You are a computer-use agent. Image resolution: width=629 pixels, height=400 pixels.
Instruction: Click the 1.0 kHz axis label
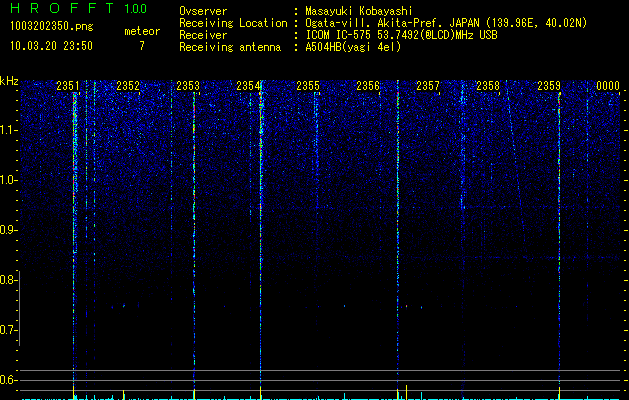8,181
